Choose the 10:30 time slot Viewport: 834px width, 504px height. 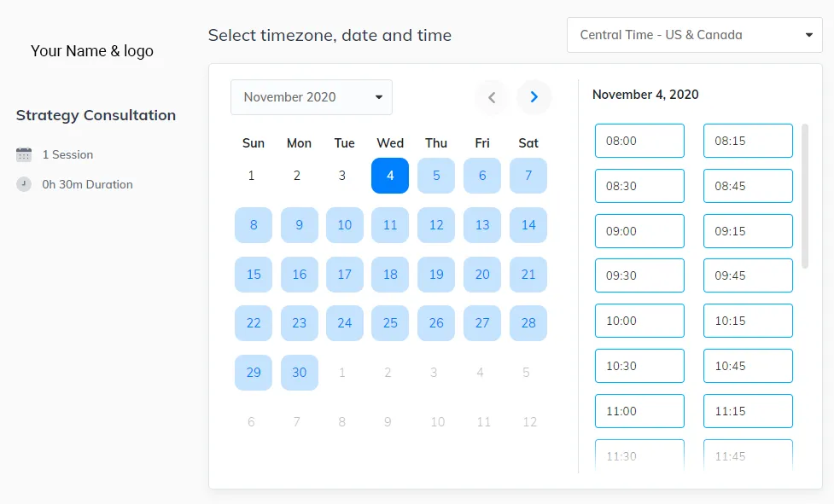point(640,366)
